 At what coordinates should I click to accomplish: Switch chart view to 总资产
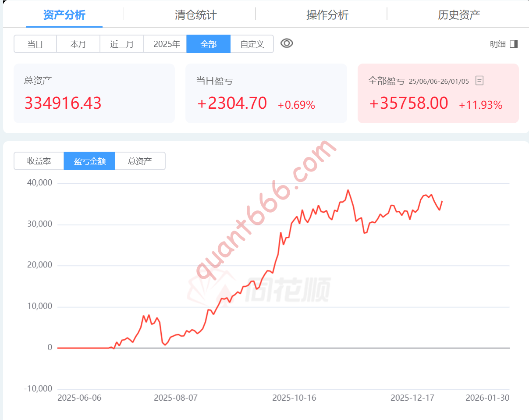(x=140, y=161)
